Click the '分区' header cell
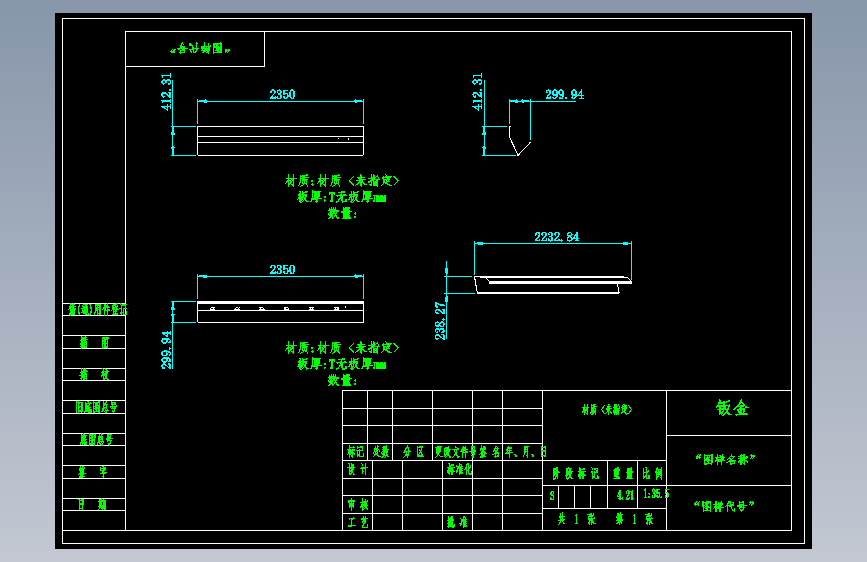 click(x=413, y=452)
